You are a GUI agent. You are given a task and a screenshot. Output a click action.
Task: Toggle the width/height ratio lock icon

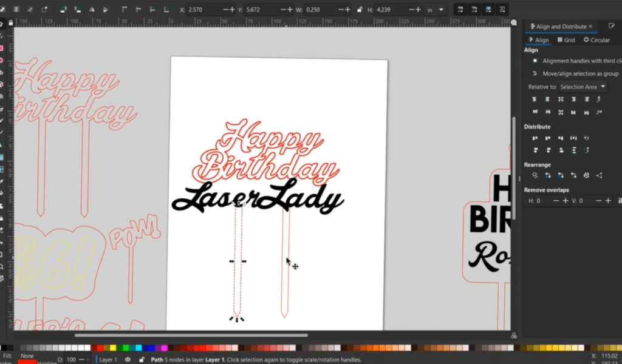tap(360, 10)
